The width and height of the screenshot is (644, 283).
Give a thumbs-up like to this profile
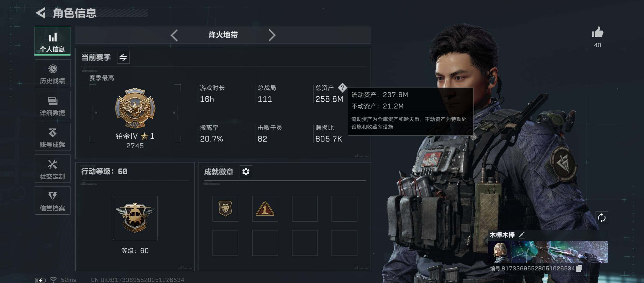pyautogui.click(x=597, y=32)
